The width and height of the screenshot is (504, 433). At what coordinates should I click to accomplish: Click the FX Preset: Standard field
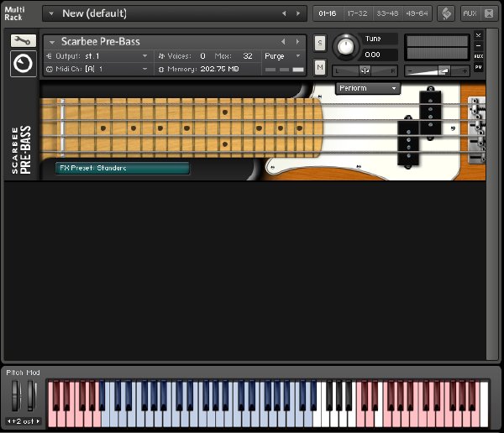click(122, 169)
